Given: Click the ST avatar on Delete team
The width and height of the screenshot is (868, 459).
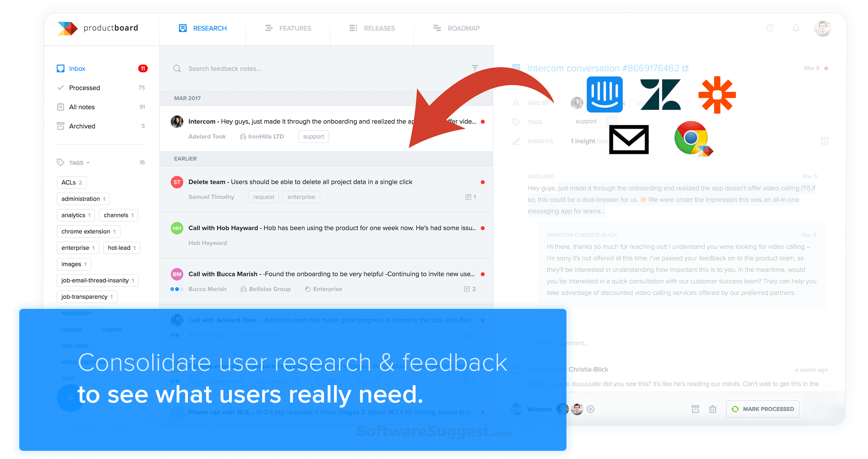Looking at the screenshot, I should click(177, 182).
